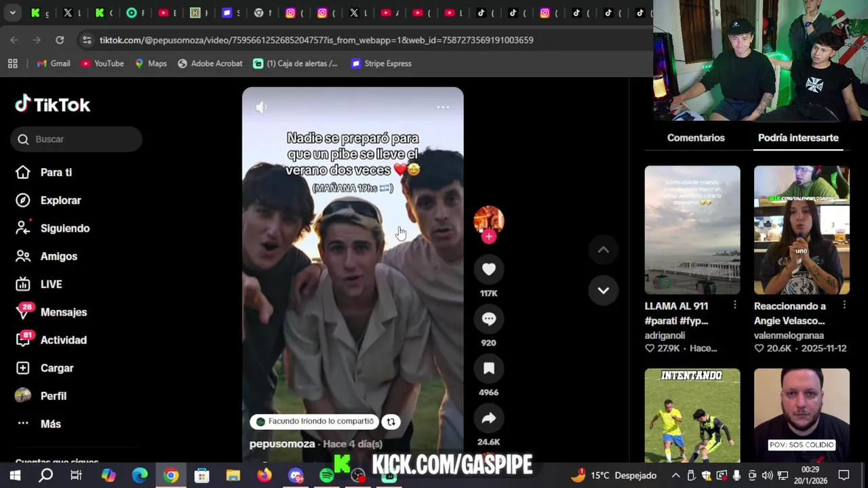Open the tab search dropdown chevron
868x488 pixels.
tap(12, 12)
